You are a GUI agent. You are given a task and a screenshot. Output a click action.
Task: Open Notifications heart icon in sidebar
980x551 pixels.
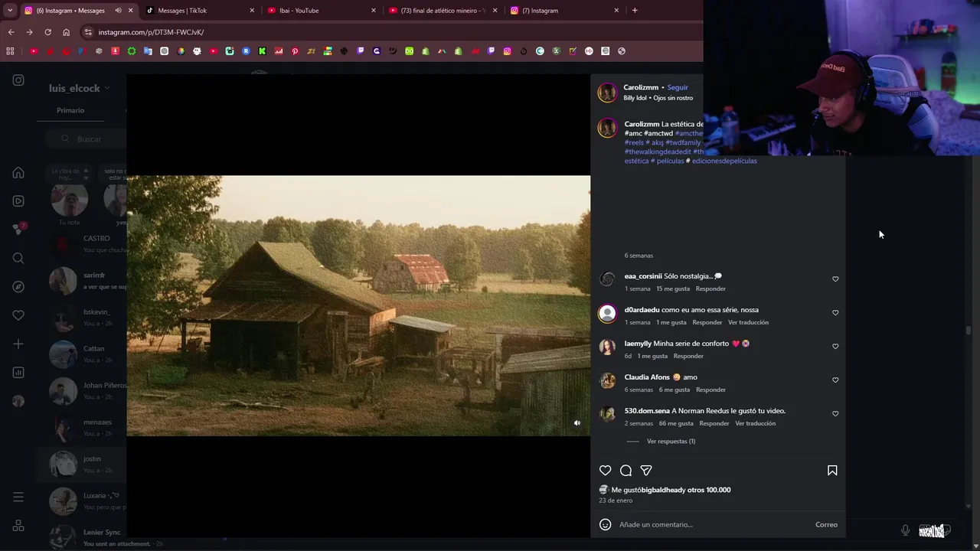(18, 315)
